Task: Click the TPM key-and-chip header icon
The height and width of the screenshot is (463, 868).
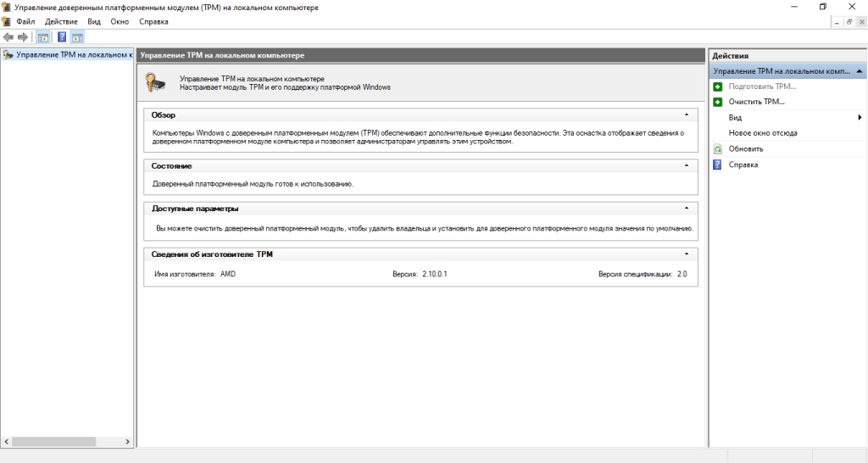Action: point(156,82)
